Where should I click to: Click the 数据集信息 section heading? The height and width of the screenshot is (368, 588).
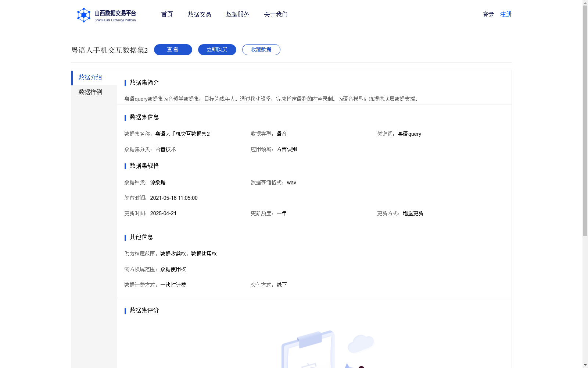coord(144,117)
